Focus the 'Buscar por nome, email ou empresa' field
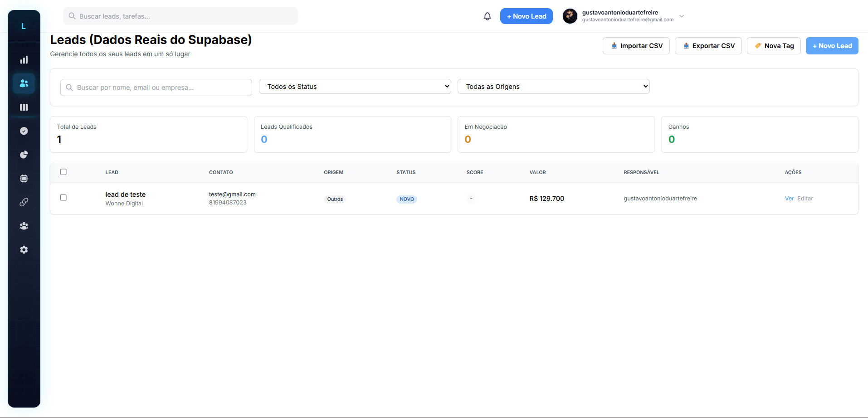Screen dimensions: 868x418 156,87
